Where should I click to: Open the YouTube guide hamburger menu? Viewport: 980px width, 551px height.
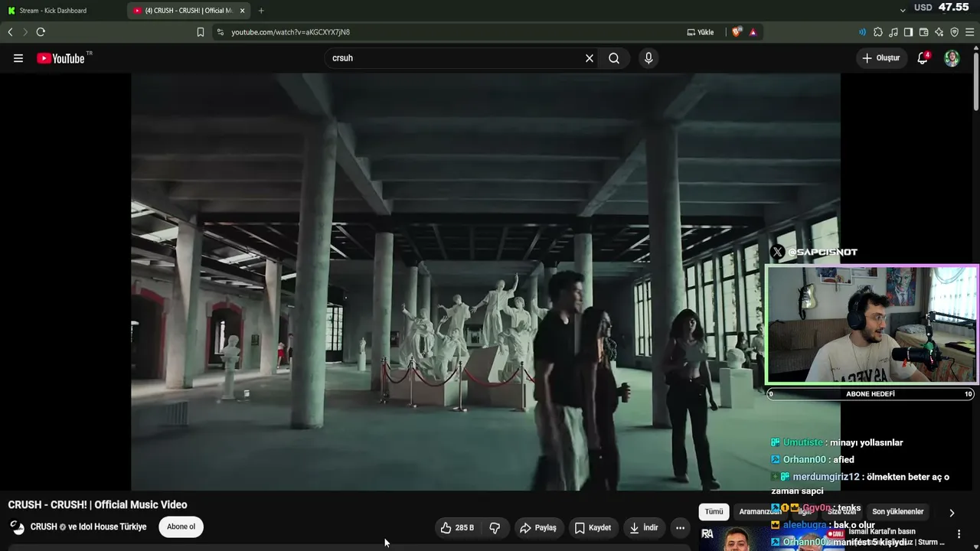click(x=18, y=58)
